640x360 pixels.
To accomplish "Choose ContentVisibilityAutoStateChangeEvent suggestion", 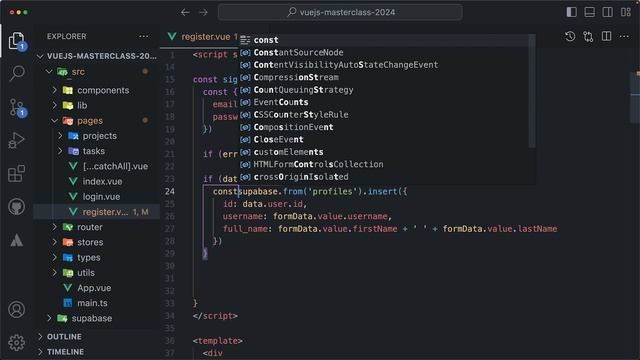I will coord(384,65).
